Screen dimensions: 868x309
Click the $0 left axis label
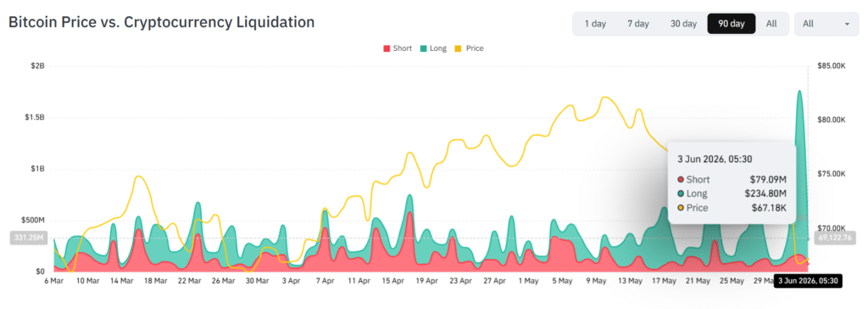[x=40, y=272]
